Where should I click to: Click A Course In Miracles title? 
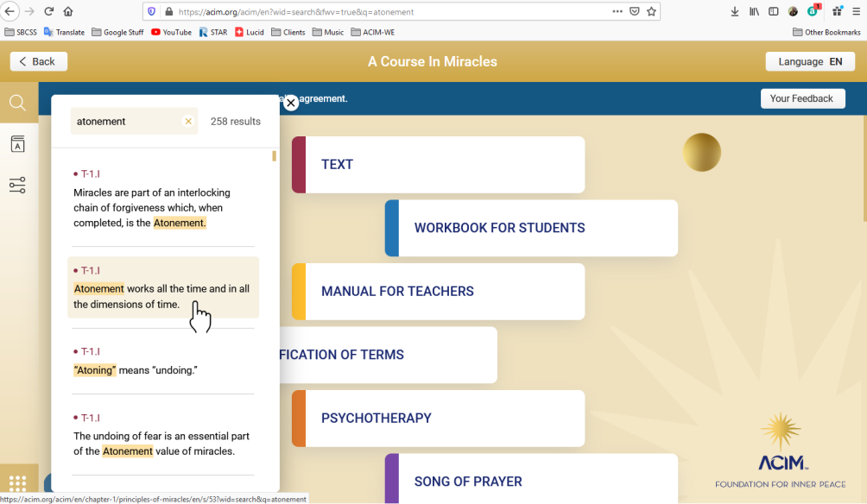tap(433, 61)
